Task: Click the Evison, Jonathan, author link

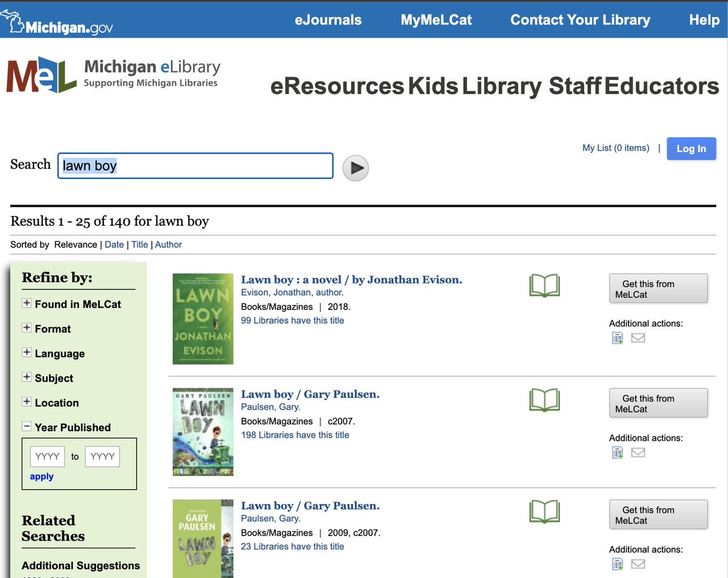Action: (x=292, y=292)
